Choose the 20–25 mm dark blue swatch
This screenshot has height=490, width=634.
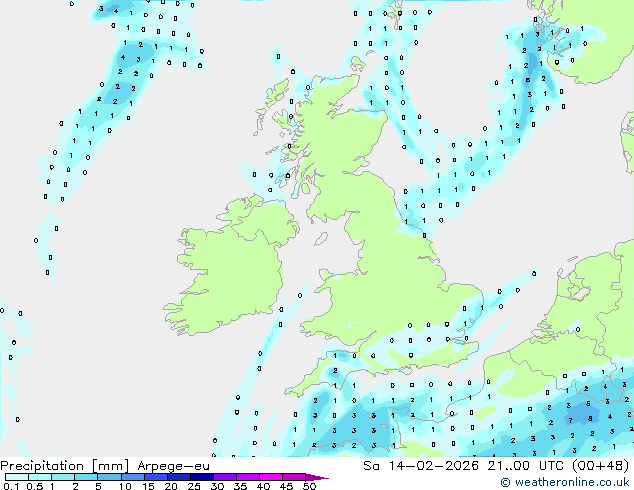pyautogui.click(x=178, y=477)
